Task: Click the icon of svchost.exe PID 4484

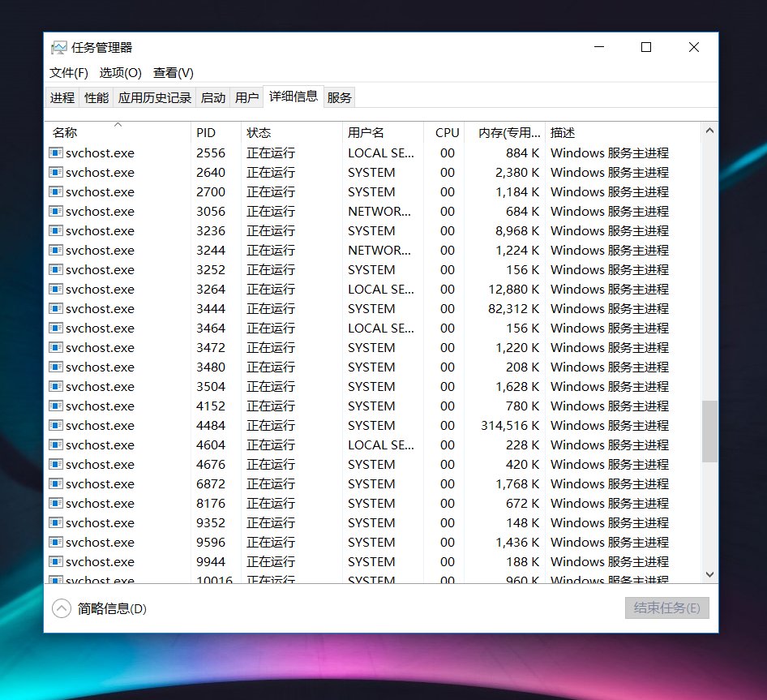Action: click(56, 425)
